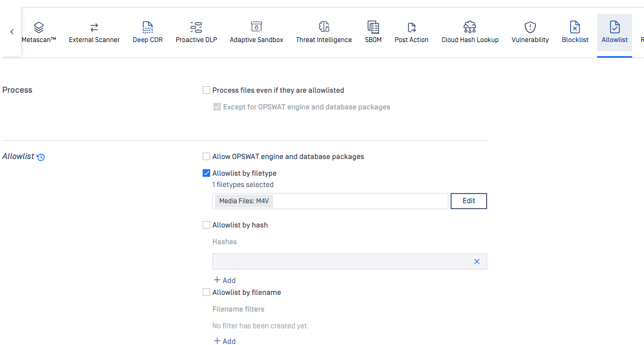Add a new hash entry

[x=225, y=280]
